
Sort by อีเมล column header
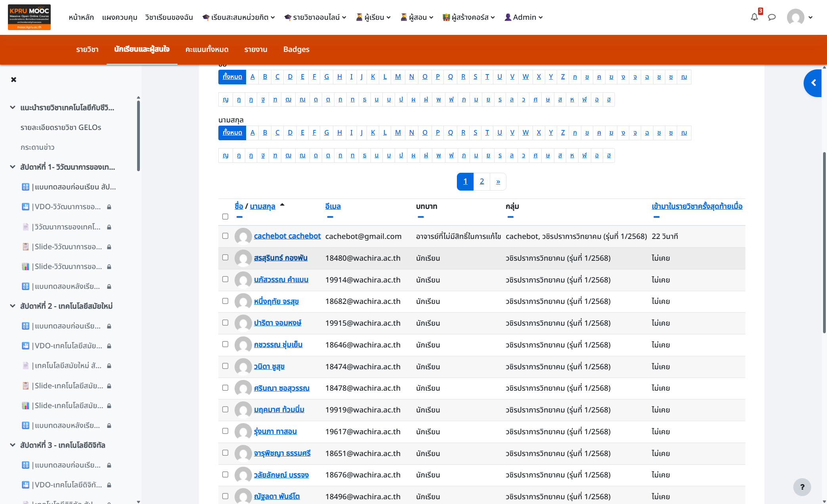click(x=333, y=206)
